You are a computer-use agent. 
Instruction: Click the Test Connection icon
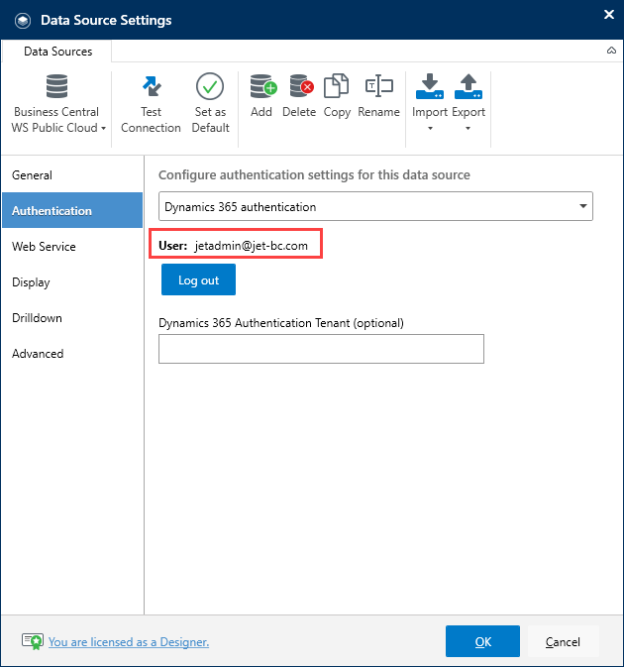point(151,86)
